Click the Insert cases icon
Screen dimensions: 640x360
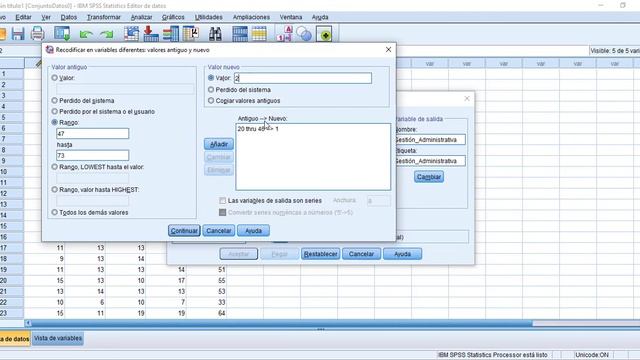click(x=240, y=34)
